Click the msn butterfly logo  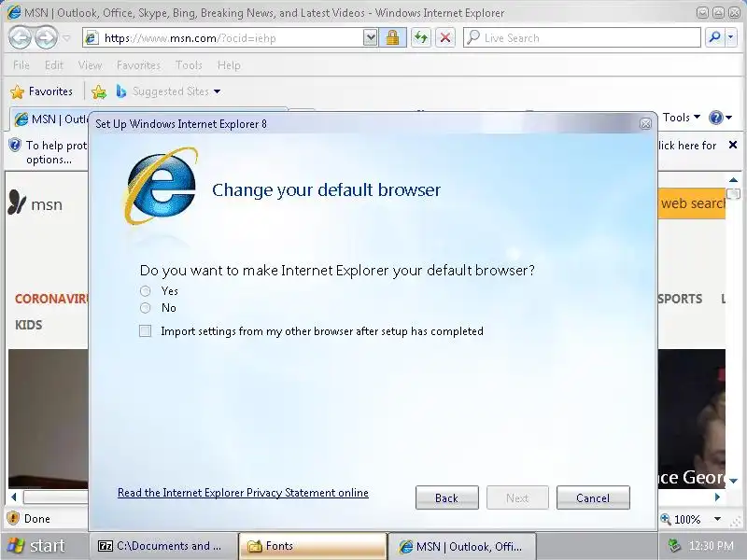(35, 203)
